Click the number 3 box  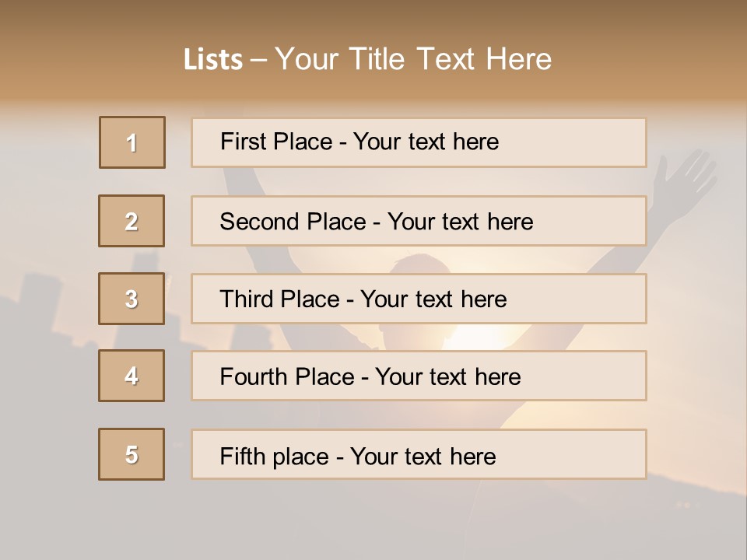click(x=132, y=299)
